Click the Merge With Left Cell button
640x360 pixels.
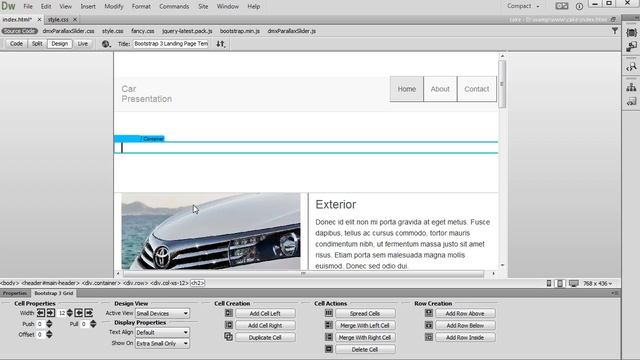(x=365, y=325)
